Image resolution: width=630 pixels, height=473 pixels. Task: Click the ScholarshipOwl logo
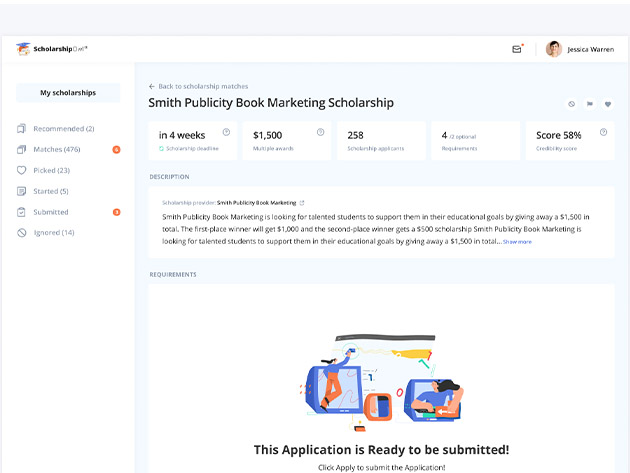point(51,49)
